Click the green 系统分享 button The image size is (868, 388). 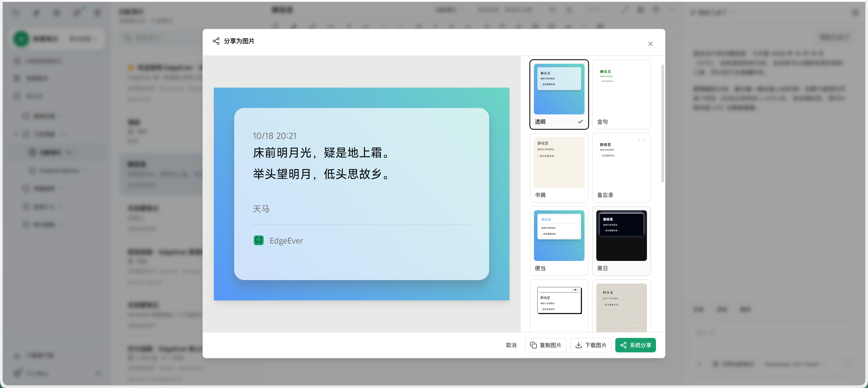[635, 345]
